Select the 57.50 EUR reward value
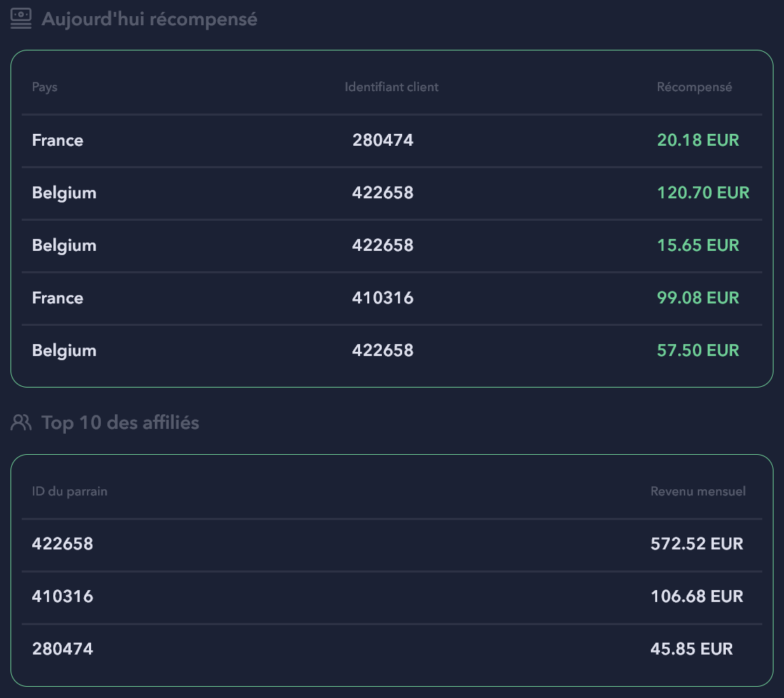Image resolution: width=784 pixels, height=698 pixels. (x=698, y=350)
